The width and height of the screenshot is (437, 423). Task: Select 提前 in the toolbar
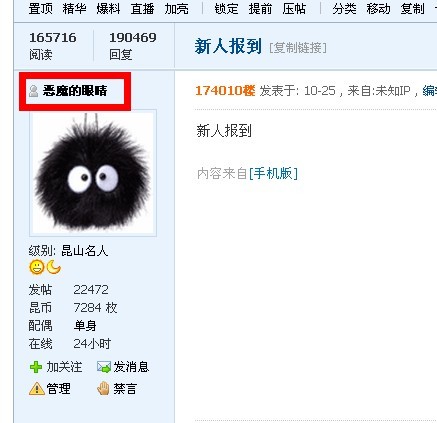260,9
